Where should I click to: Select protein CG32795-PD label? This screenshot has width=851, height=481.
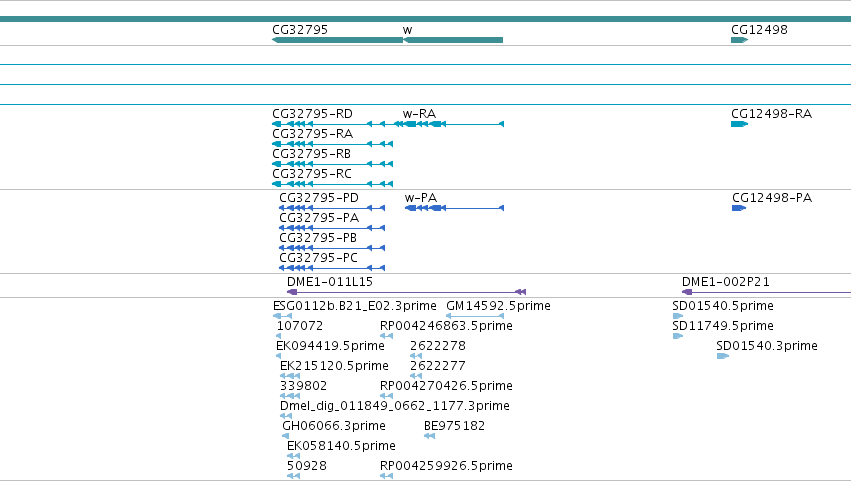pyautogui.click(x=319, y=198)
